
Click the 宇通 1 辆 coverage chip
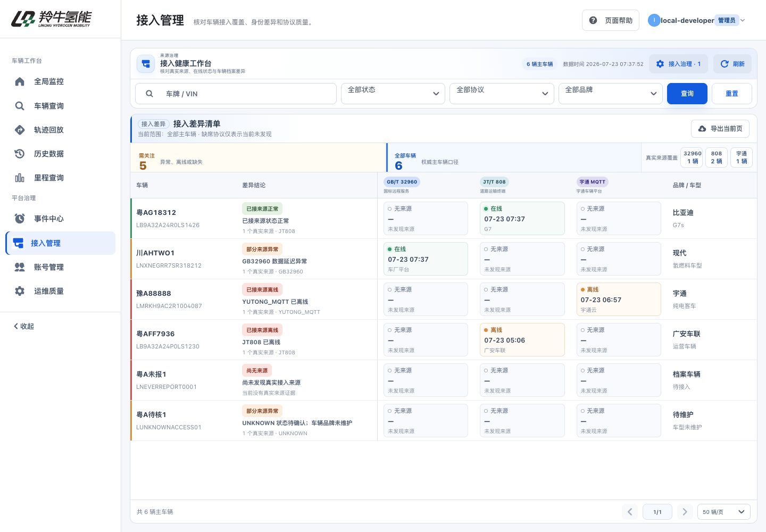742,157
